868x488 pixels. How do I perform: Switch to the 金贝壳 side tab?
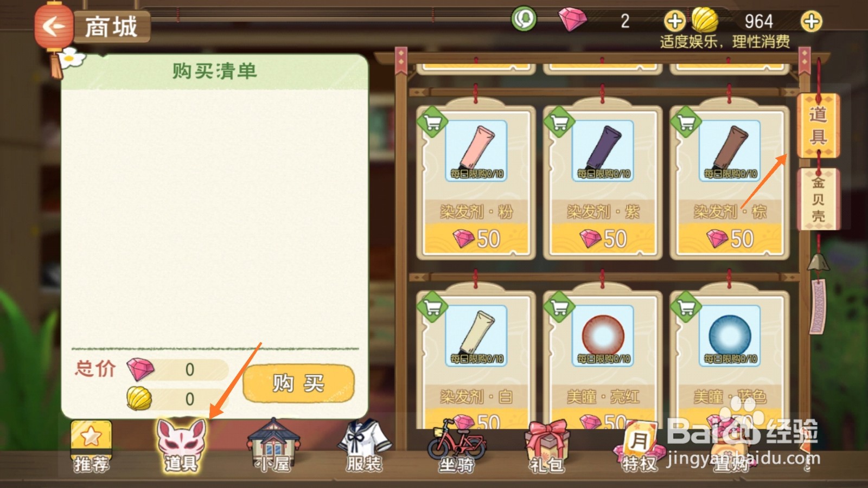click(818, 199)
